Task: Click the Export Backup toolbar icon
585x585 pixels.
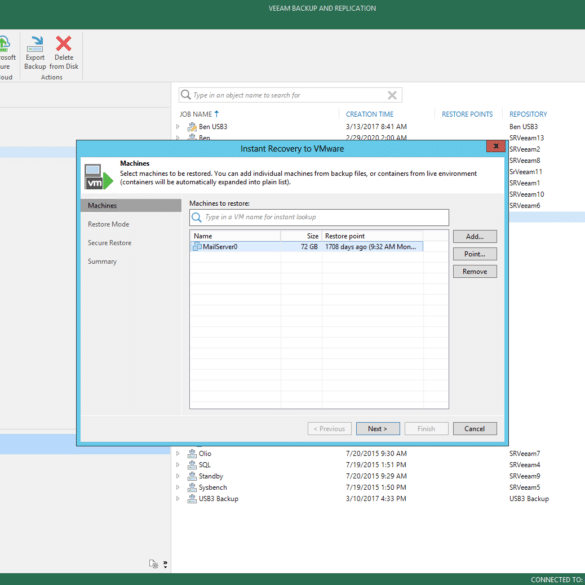Action: [35, 44]
